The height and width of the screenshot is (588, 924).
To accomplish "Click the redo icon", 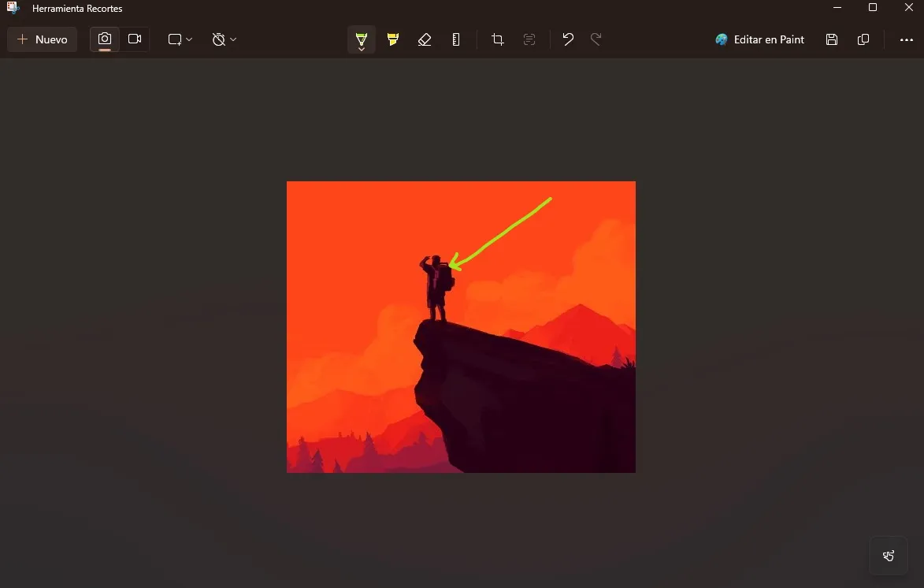I will [598, 39].
